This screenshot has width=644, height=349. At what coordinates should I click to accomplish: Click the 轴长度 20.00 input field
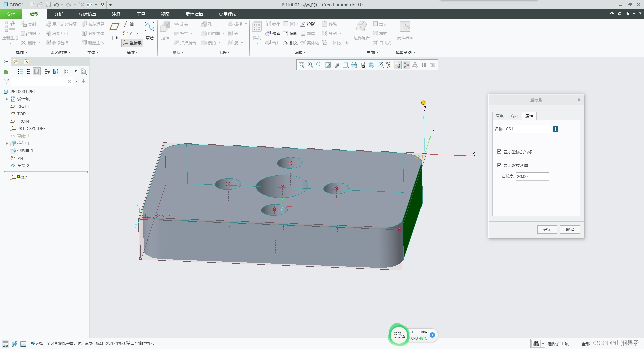(532, 177)
